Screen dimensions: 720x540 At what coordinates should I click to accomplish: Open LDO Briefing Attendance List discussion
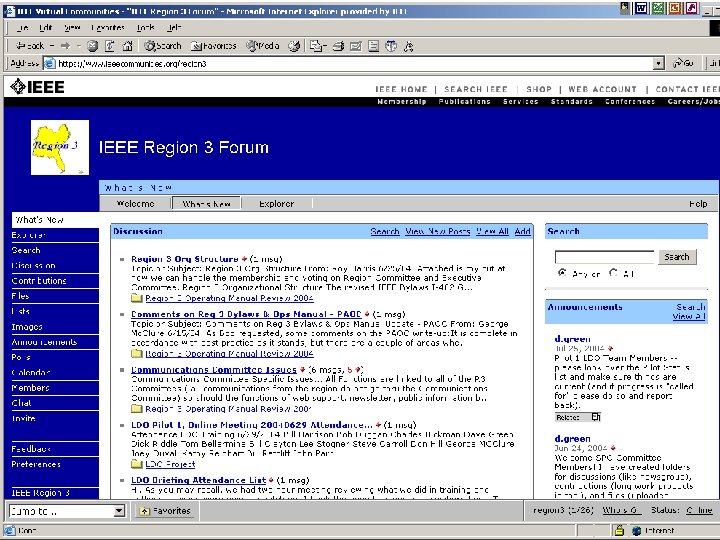pos(198,480)
